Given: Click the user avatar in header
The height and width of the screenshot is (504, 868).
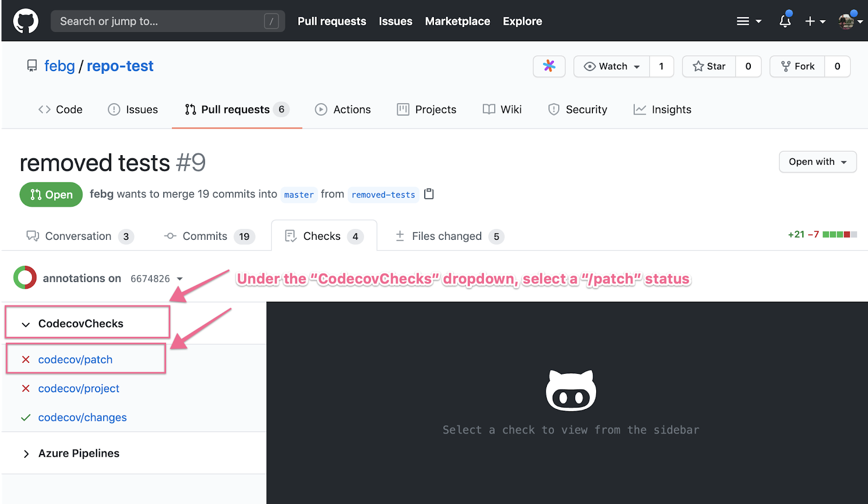Looking at the screenshot, I should [x=846, y=21].
